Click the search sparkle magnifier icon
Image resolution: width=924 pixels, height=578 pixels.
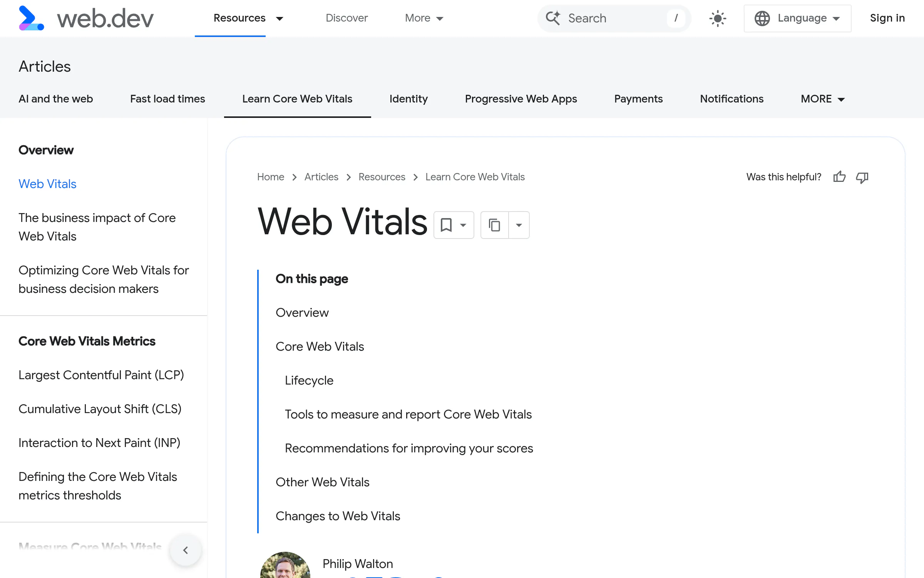click(553, 18)
